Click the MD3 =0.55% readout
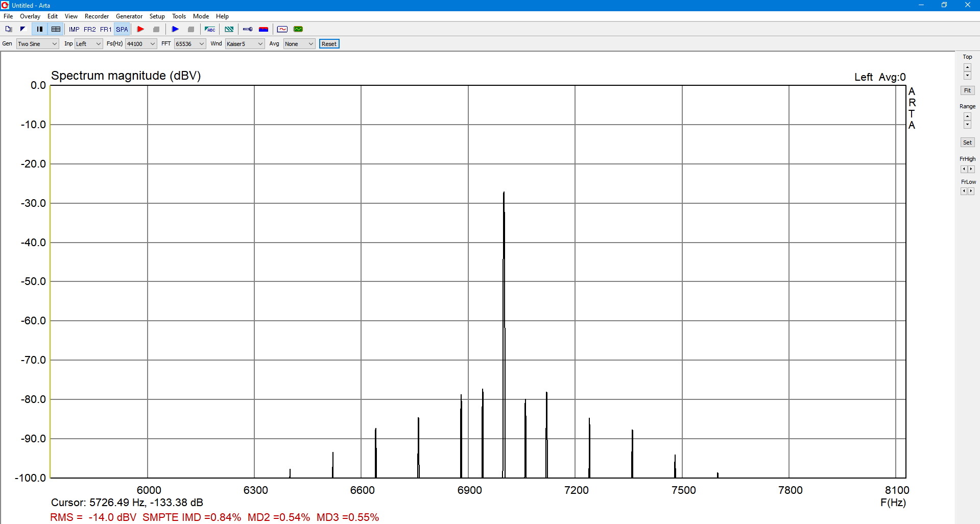 click(348, 517)
